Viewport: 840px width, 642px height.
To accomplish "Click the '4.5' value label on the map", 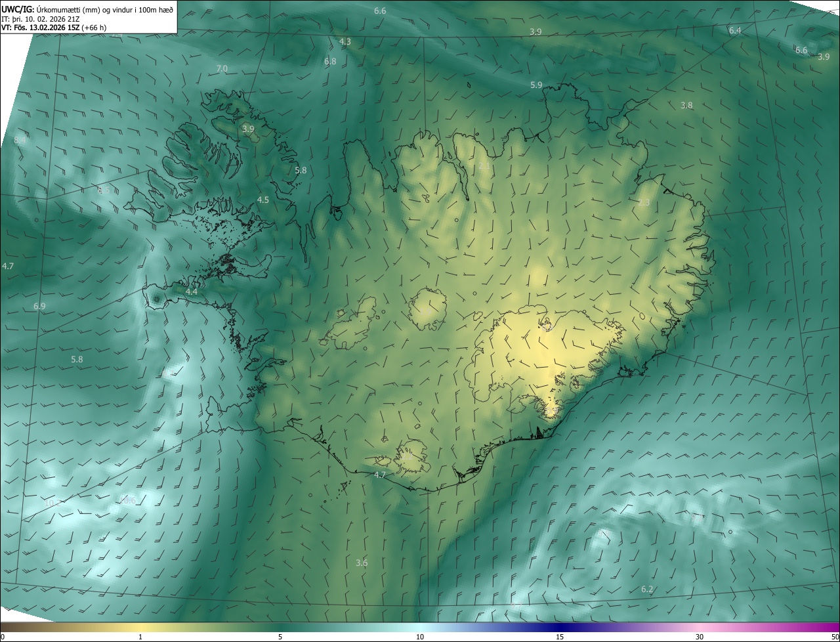I will [x=263, y=200].
